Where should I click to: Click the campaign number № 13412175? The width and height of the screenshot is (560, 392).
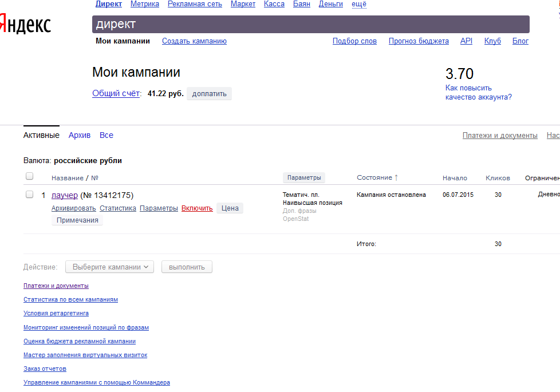coord(107,195)
